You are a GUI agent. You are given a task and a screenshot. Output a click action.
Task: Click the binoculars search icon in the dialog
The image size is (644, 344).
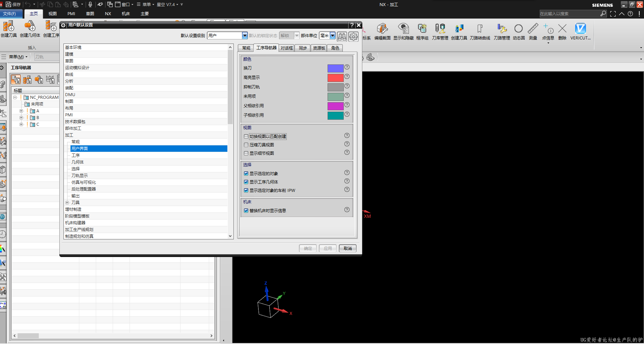(x=342, y=36)
